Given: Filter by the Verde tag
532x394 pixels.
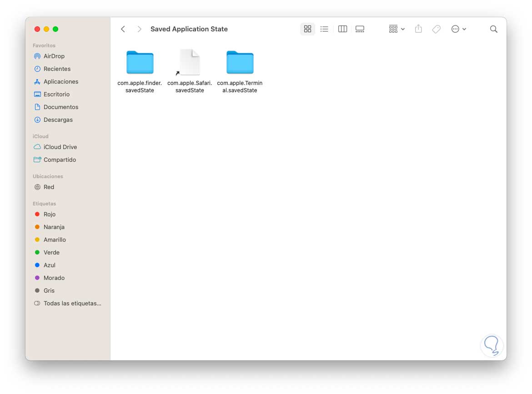Looking at the screenshot, I should coord(68,252).
